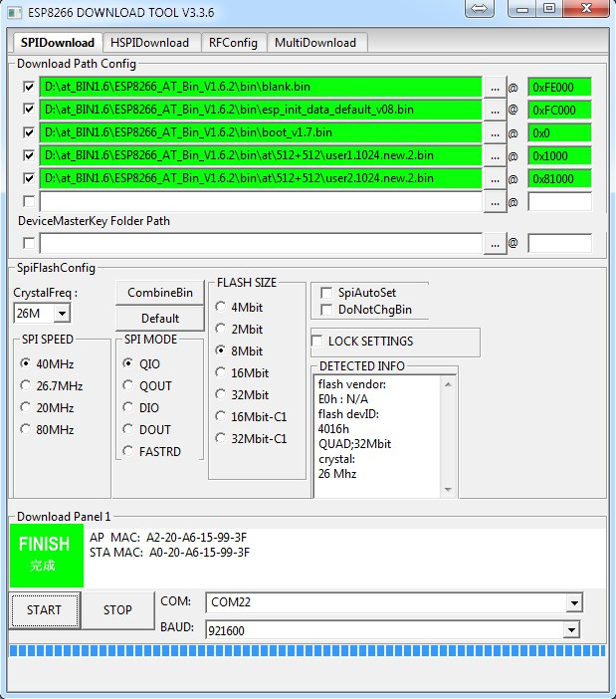616x699 pixels.
Task: Browse file for esp_init_data_default_v08.bin row
Action: (x=495, y=111)
